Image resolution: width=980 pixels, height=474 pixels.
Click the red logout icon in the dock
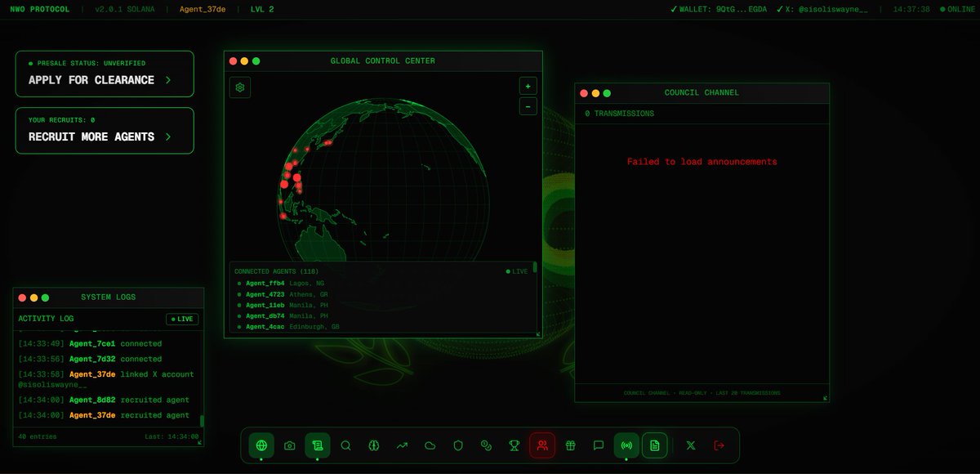point(719,445)
